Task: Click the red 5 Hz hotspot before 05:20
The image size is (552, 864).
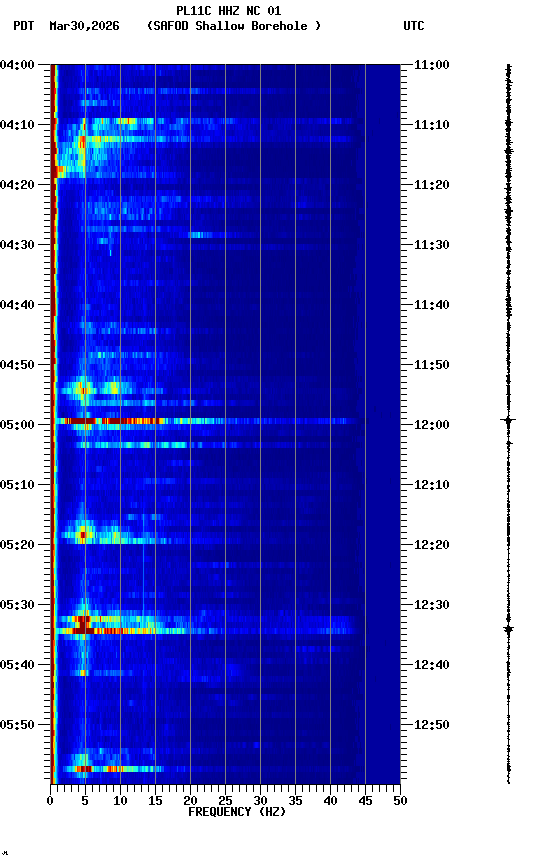Action: click(x=83, y=534)
